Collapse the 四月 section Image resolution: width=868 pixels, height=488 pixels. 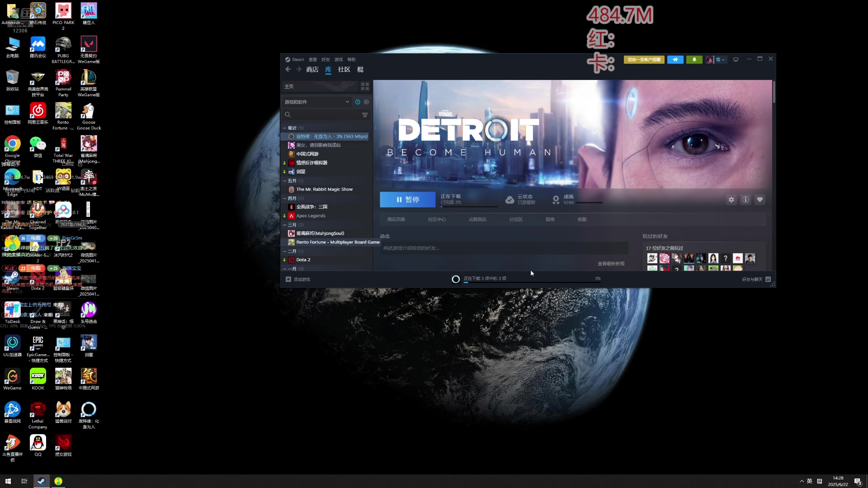[285, 198]
